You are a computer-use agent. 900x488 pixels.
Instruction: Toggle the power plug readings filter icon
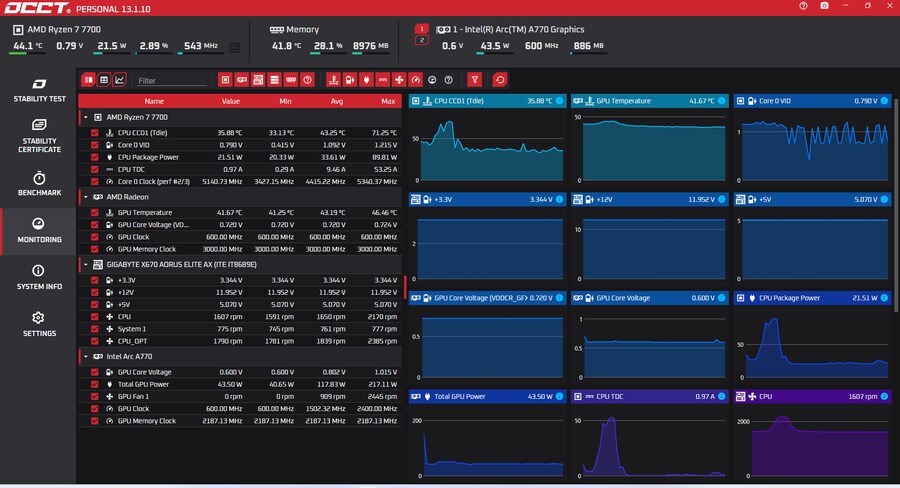366,80
